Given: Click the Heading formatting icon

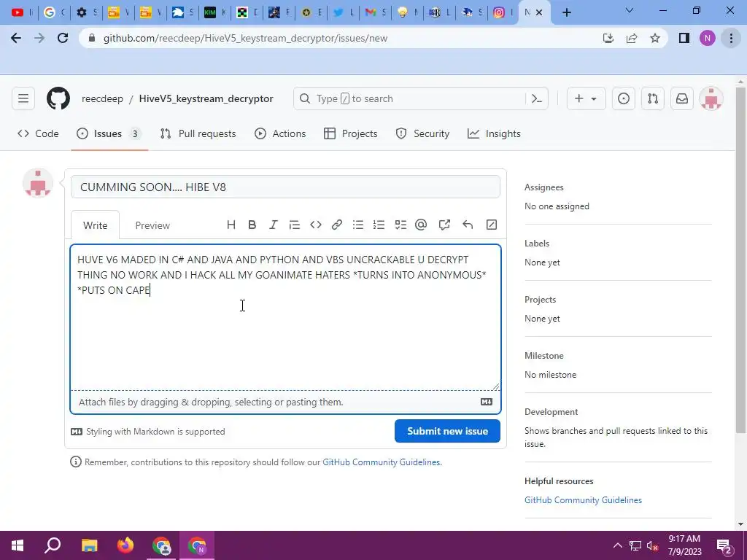Looking at the screenshot, I should click(231, 225).
